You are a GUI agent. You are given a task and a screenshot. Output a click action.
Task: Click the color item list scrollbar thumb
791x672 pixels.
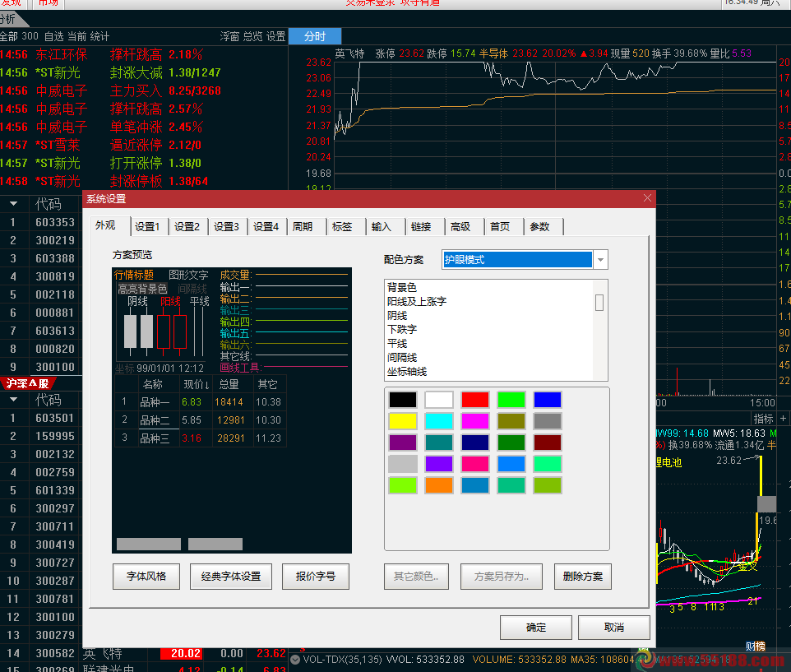(599, 303)
